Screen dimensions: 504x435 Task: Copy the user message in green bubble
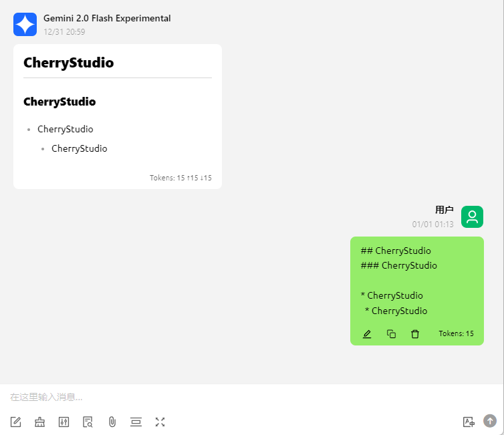coord(392,333)
